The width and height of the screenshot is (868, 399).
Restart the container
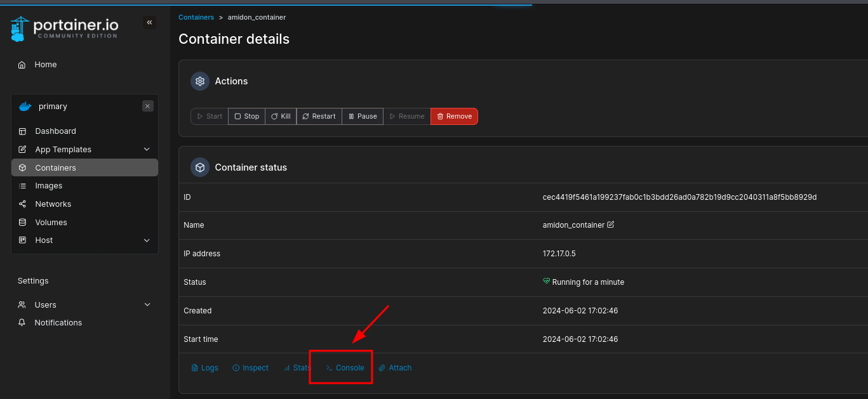pyautogui.click(x=319, y=116)
